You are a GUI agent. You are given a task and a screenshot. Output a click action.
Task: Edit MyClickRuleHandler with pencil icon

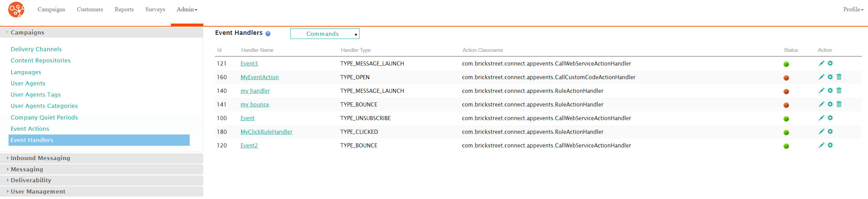(x=822, y=131)
